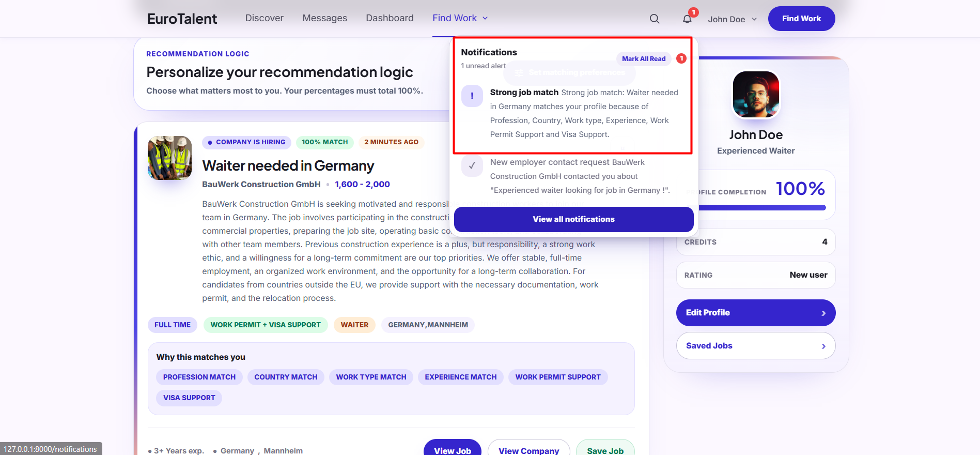Click the Waiter profession tag

click(x=354, y=325)
